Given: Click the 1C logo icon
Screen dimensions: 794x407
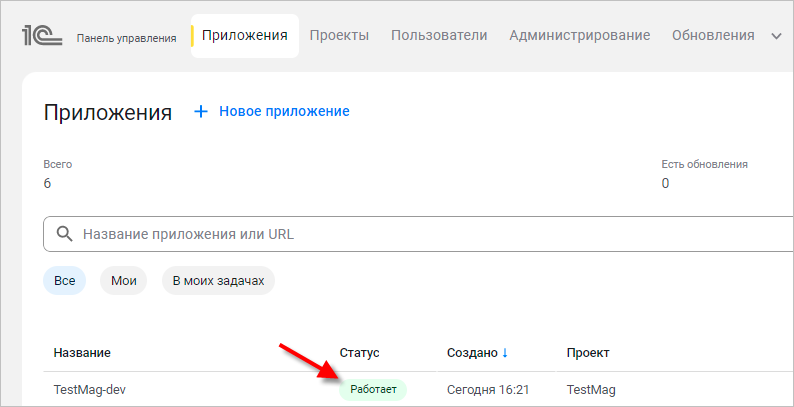Looking at the screenshot, I should pos(42,36).
